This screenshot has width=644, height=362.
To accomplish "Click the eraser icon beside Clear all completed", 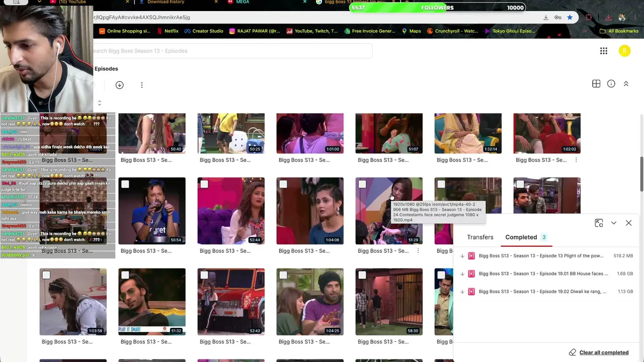I will [573, 352].
